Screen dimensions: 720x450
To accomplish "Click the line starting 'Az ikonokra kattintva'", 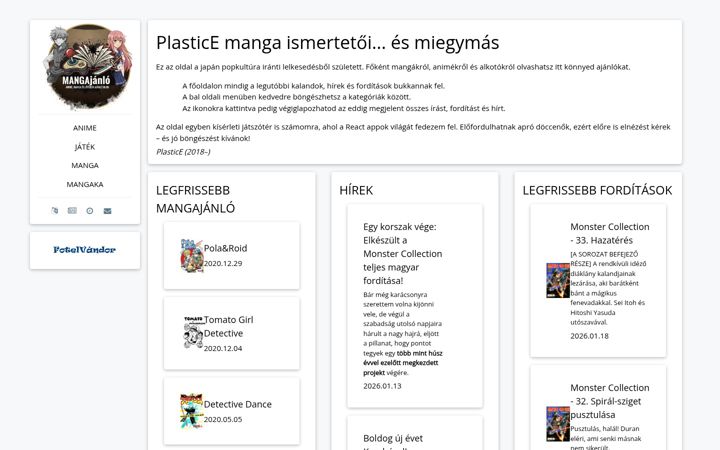I will (x=343, y=109).
